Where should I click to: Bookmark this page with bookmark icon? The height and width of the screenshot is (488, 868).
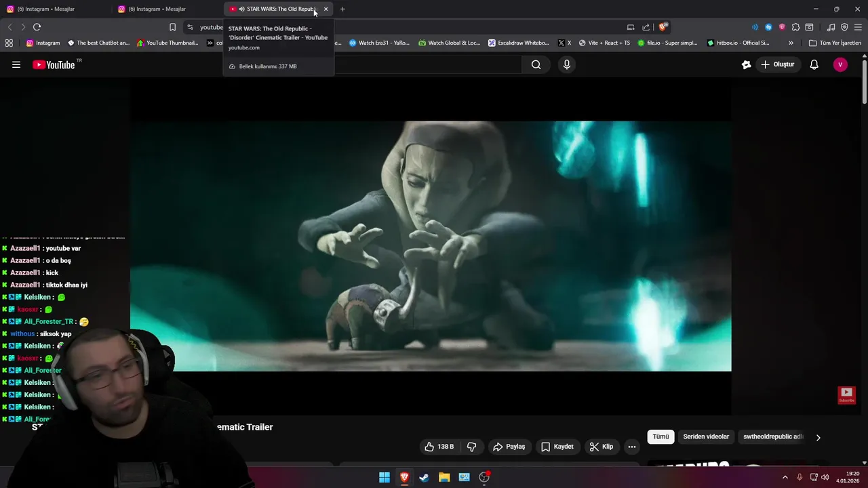coord(172,27)
